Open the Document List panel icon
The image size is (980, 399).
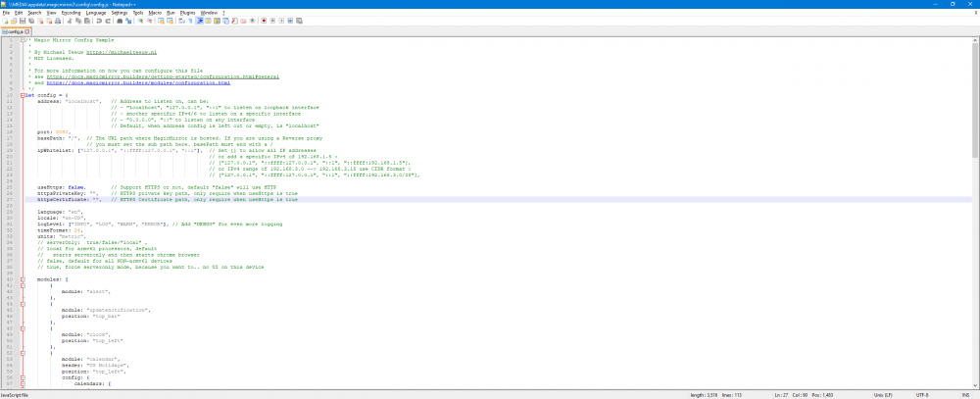[x=225, y=21]
